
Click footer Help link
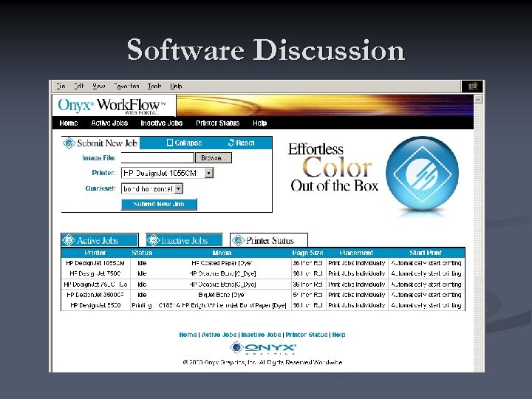coord(338,335)
